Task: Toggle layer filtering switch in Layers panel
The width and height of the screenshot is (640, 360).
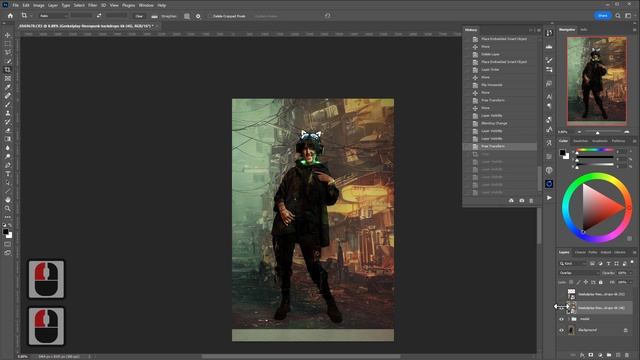Action: click(632, 262)
